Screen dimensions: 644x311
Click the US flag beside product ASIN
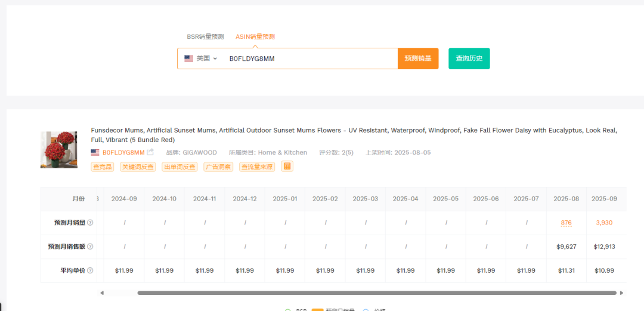pyautogui.click(x=95, y=153)
